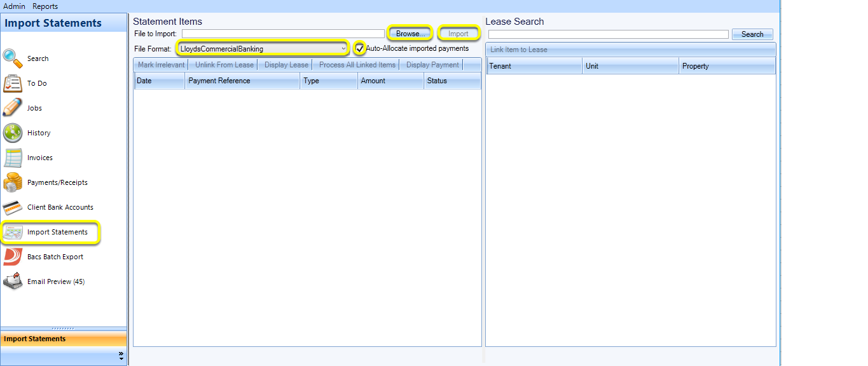Expand the sidebar chevron at bottom

click(x=121, y=358)
